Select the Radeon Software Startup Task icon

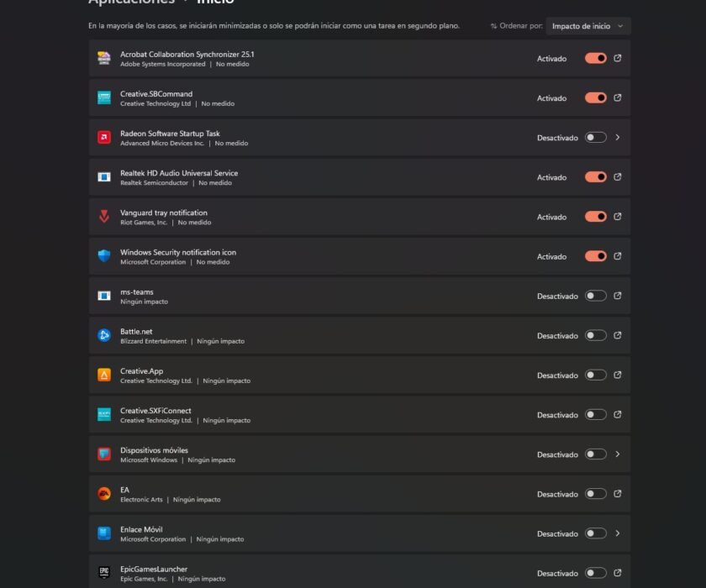click(x=103, y=137)
